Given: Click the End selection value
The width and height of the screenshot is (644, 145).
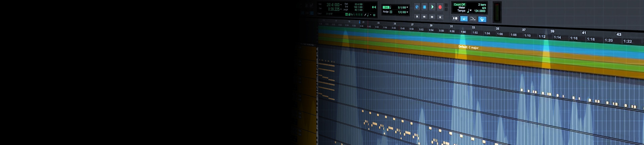Looking at the screenshot, I should 358,7.
